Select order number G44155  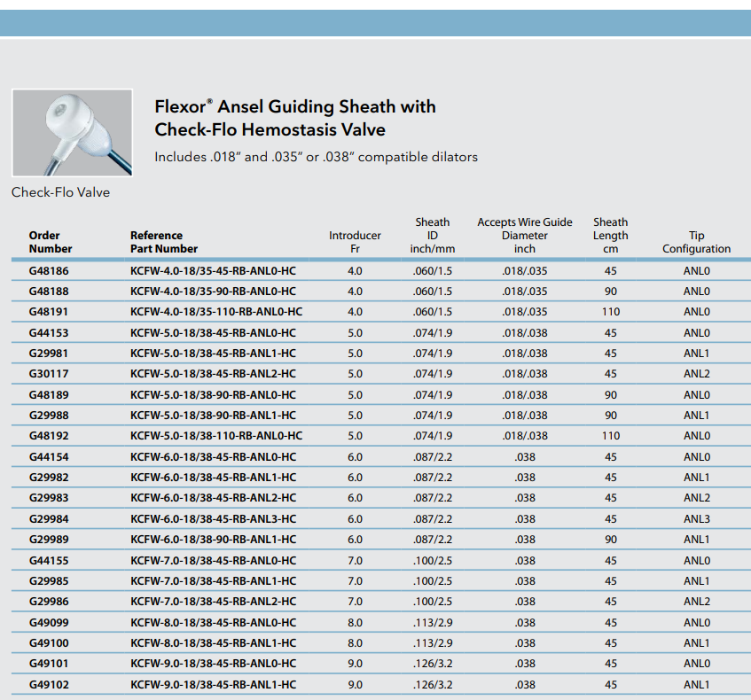tap(49, 560)
